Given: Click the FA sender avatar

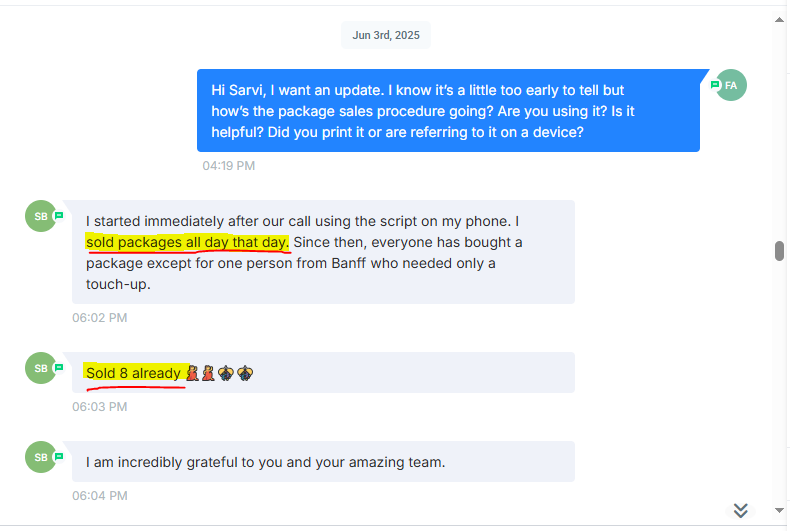Looking at the screenshot, I should (732, 86).
